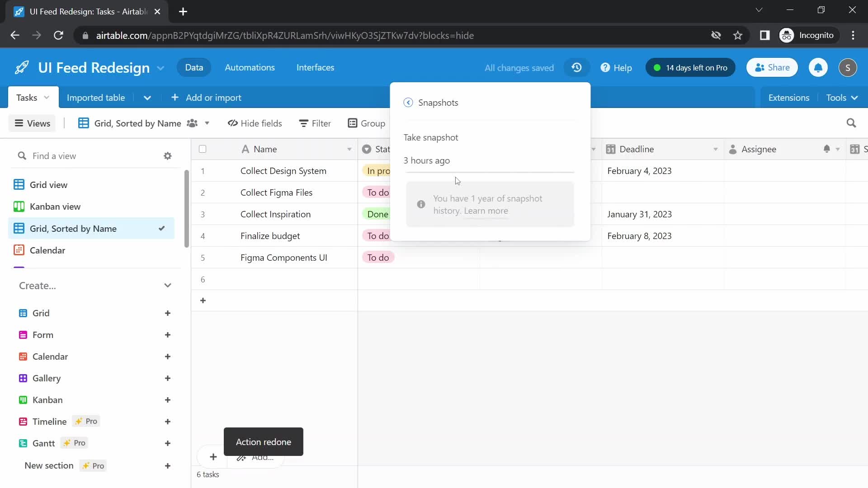This screenshot has height=488, width=868.
Task: Toggle the checkbox next to row 2
Action: coord(203,192)
